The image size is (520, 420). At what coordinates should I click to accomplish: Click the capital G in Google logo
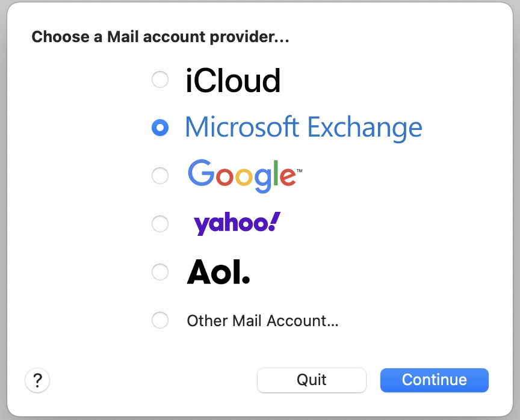201,173
